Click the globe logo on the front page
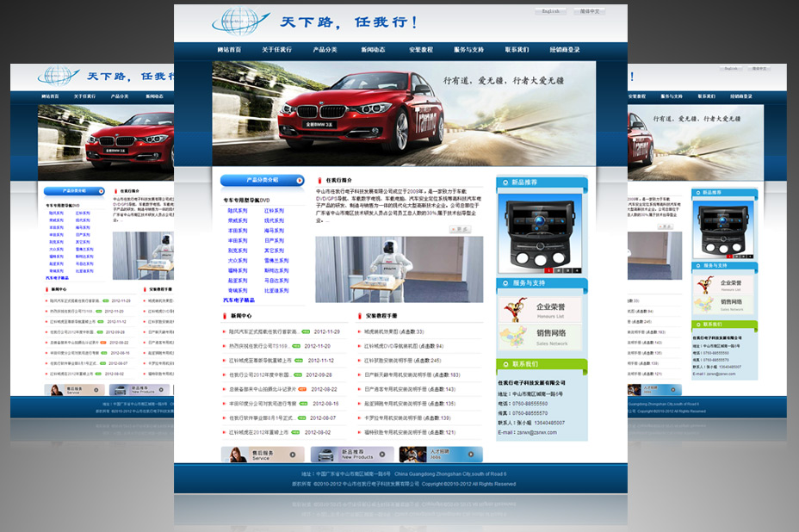Viewport: 799px width, 532px height. (x=240, y=22)
